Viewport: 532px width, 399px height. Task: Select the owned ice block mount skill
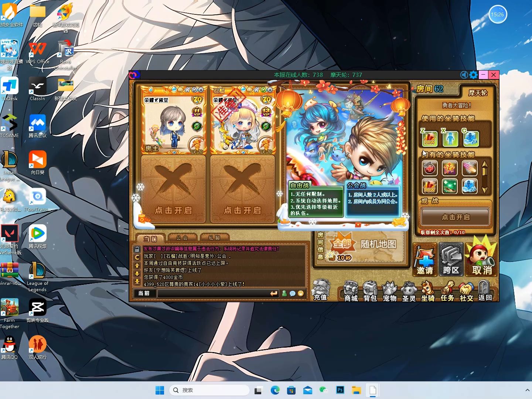click(x=470, y=186)
